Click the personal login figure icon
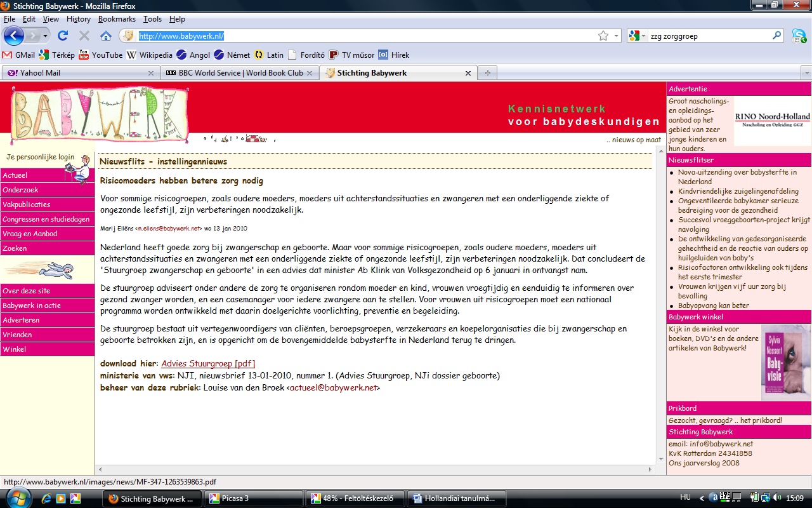 [77, 170]
